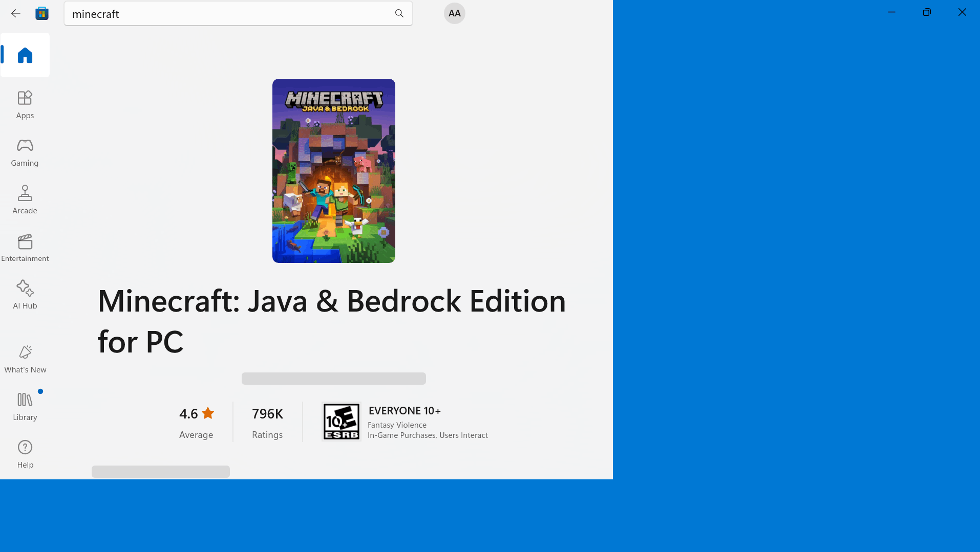Image resolution: width=980 pixels, height=552 pixels.
Task: Open the Library section
Action: [25, 407]
